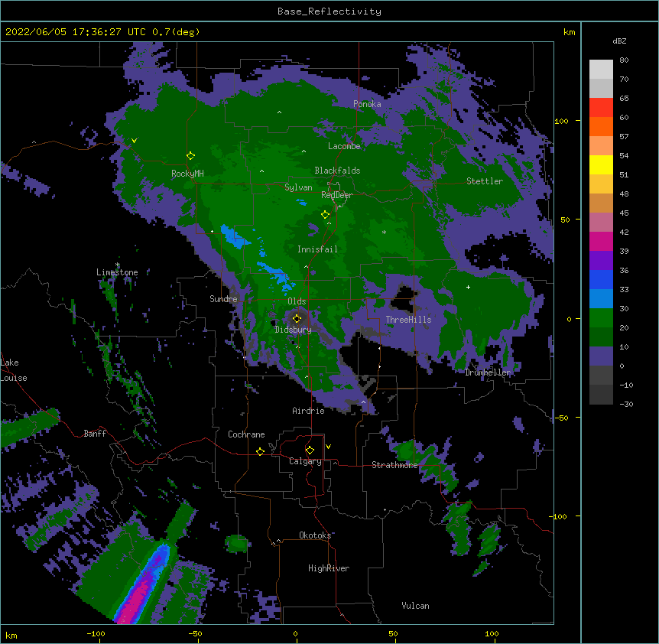The height and width of the screenshot is (644, 659).
Task: Click the 20 dBZ green legend swatch
Action: pyautogui.click(x=601, y=337)
